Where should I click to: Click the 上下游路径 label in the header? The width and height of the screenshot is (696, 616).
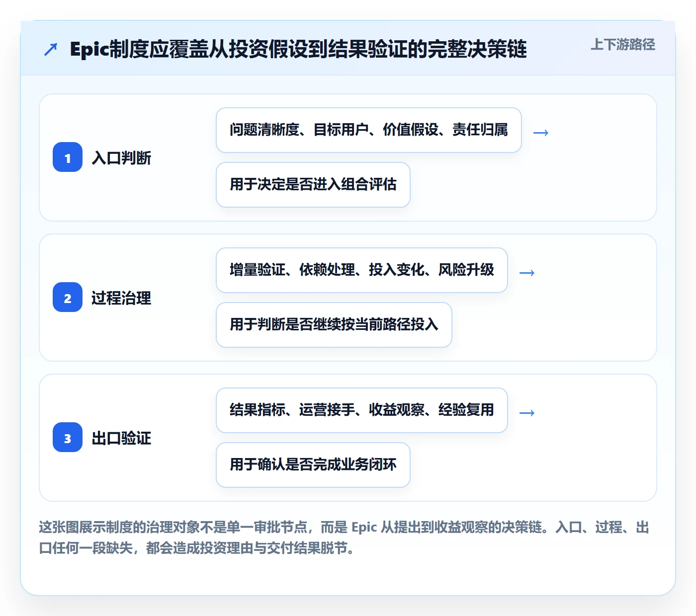[623, 44]
